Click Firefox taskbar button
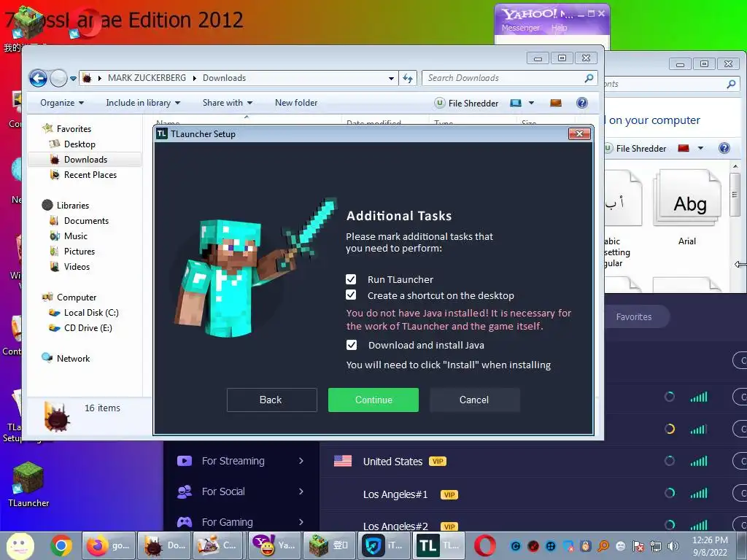 point(109,545)
